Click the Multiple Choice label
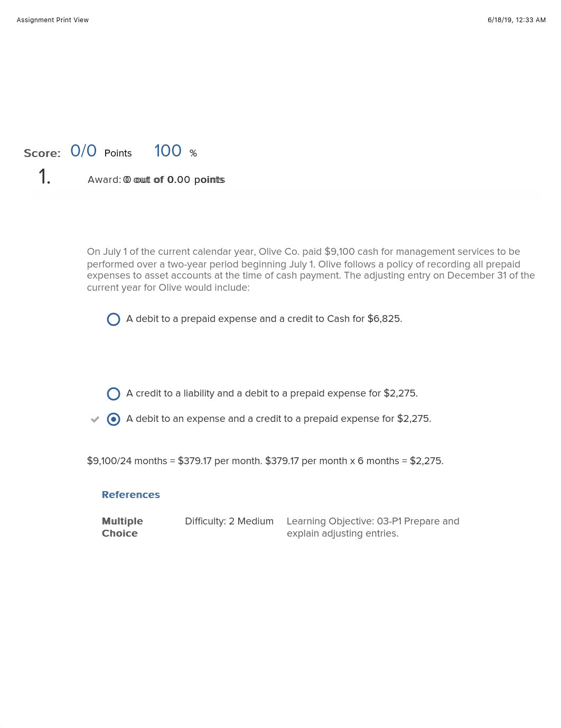Image resolution: width=561 pixels, height=728 pixels. (x=122, y=527)
